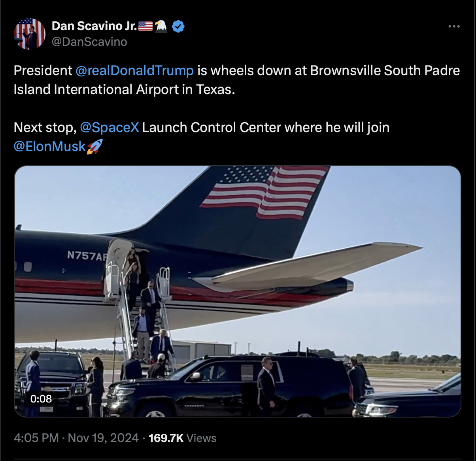476x461 pixels.
Task: Follow the @SpaceX mention link
Action: tap(110, 127)
